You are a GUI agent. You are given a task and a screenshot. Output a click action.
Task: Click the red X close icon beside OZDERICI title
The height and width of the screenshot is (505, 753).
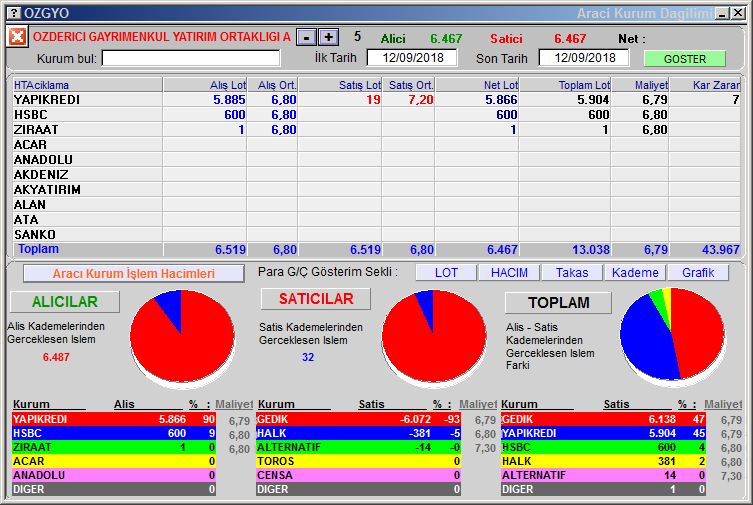(x=17, y=36)
